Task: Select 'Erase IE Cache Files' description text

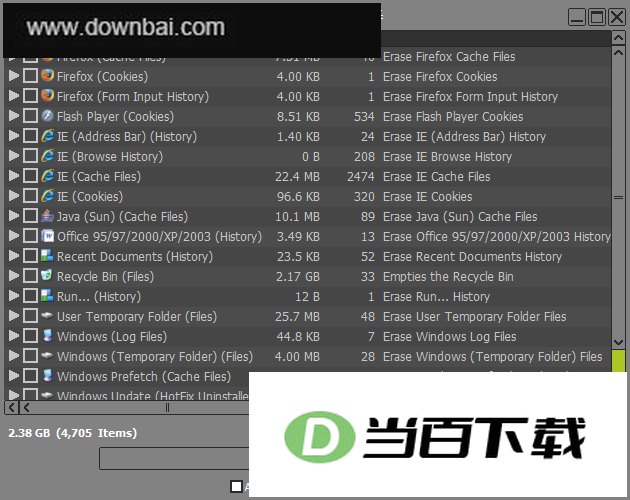Action: pos(437,176)
